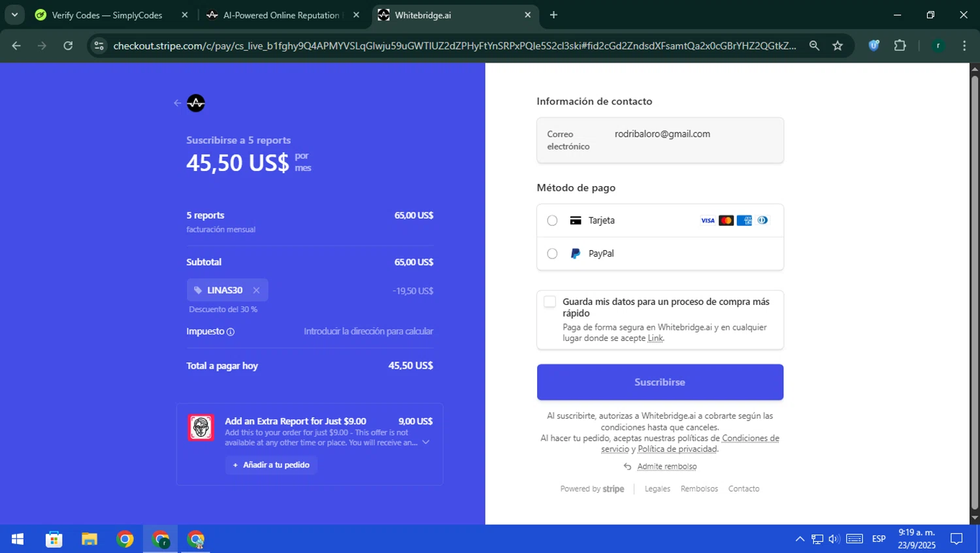Go back in browser history

click(16, 46)
